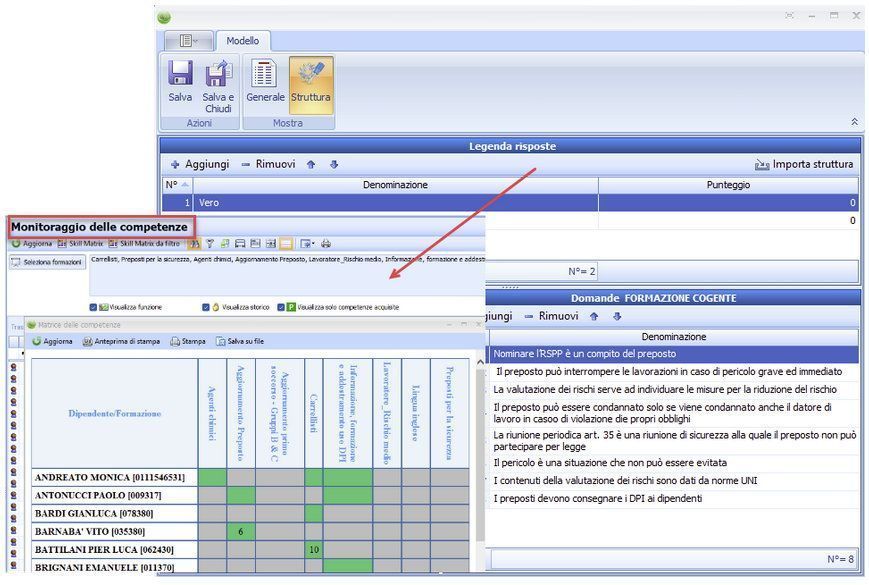This screenshot has height=585, width=869.
Task: Uncheck the Visualizza storico checkbox
Action: (205, 307)
